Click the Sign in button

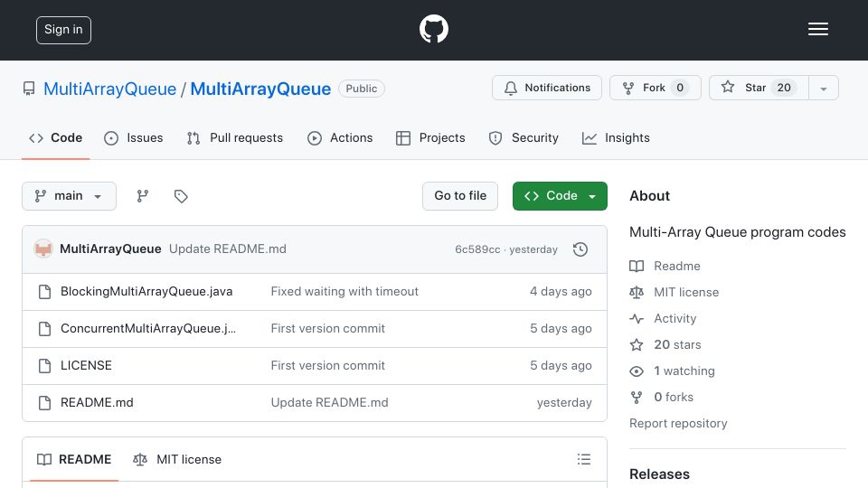(x=63, y=30)
